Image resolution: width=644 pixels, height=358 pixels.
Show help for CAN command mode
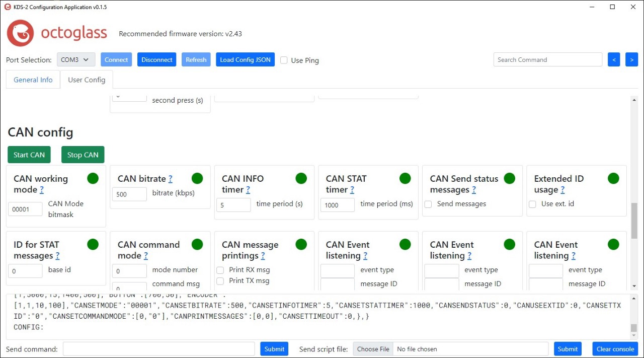click(x=146, y=256)
